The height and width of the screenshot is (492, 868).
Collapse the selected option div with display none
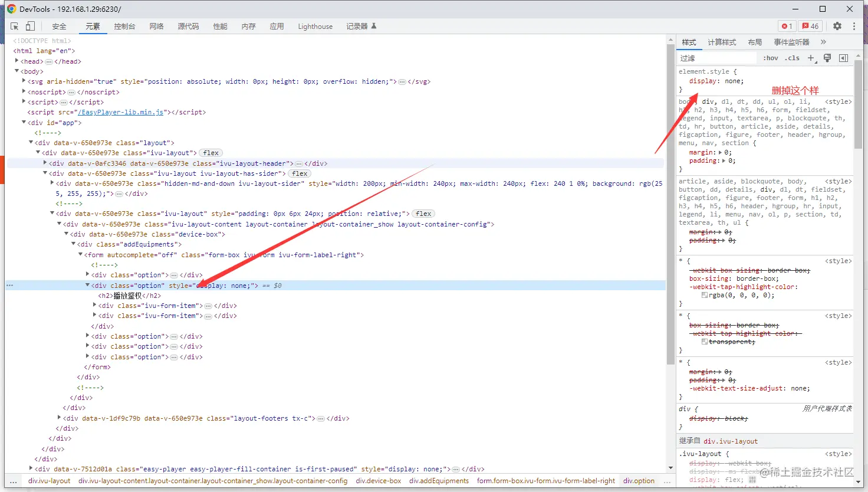click(88, 285)
